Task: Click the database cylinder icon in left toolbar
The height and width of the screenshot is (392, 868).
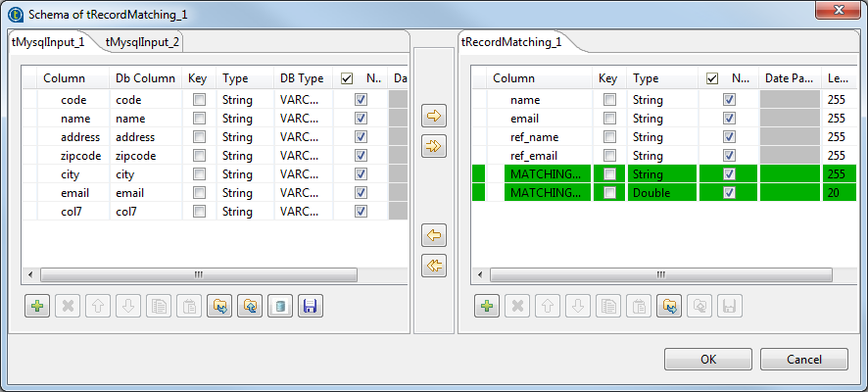Action: pos(279,306)
